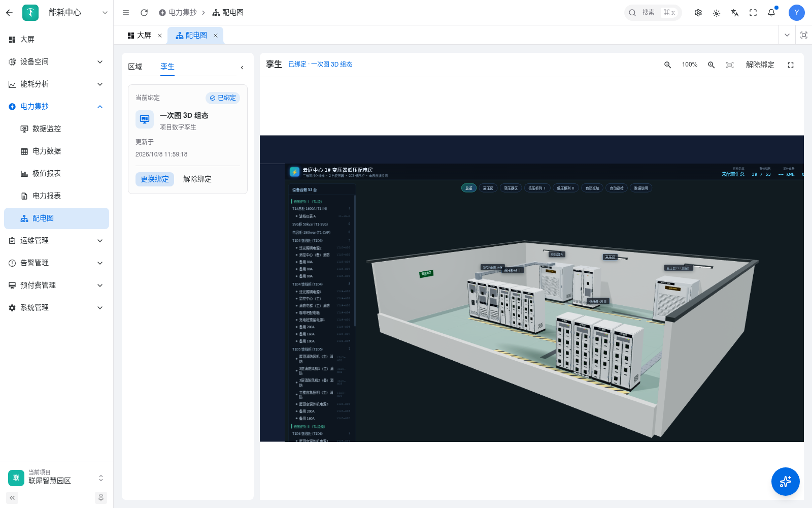Zoom out the diagram view
This screenshot has height=508, width=812.
tap(668, 65)
